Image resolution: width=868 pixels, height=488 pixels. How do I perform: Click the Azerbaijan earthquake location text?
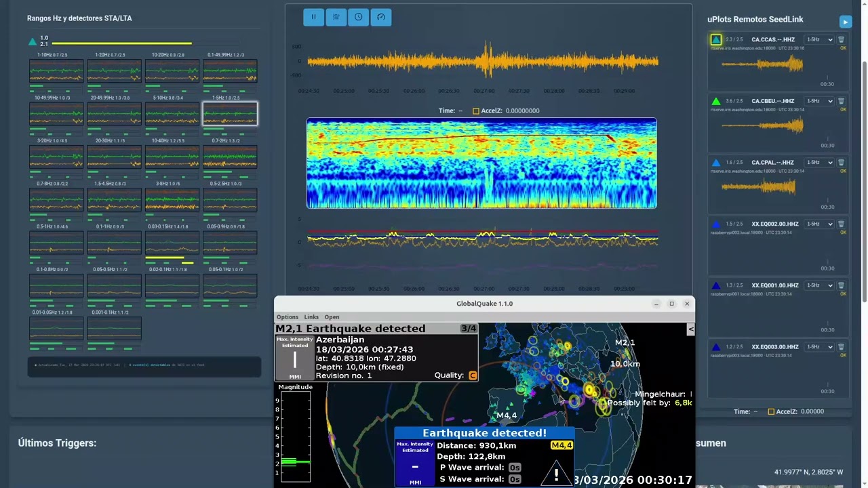point(340,340)
